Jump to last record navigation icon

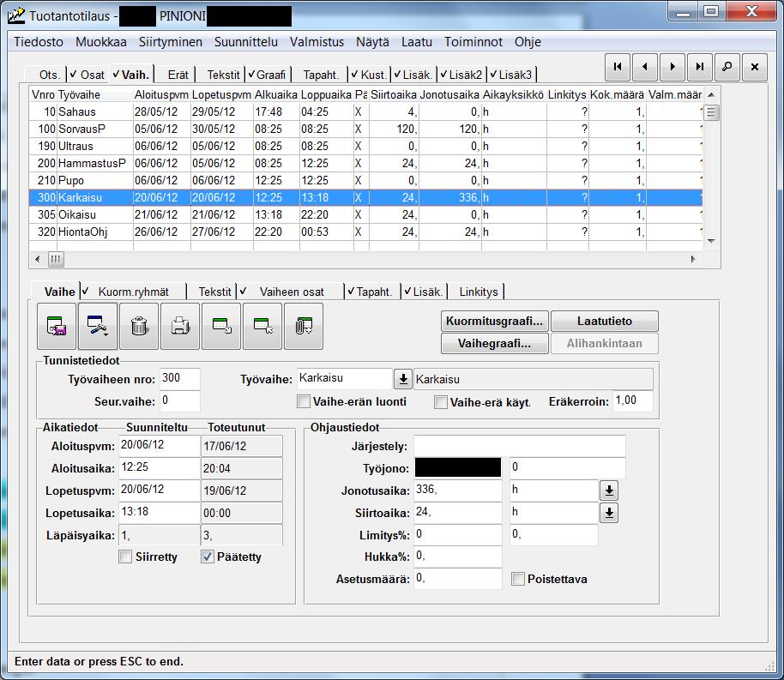(x=700, y=67)
